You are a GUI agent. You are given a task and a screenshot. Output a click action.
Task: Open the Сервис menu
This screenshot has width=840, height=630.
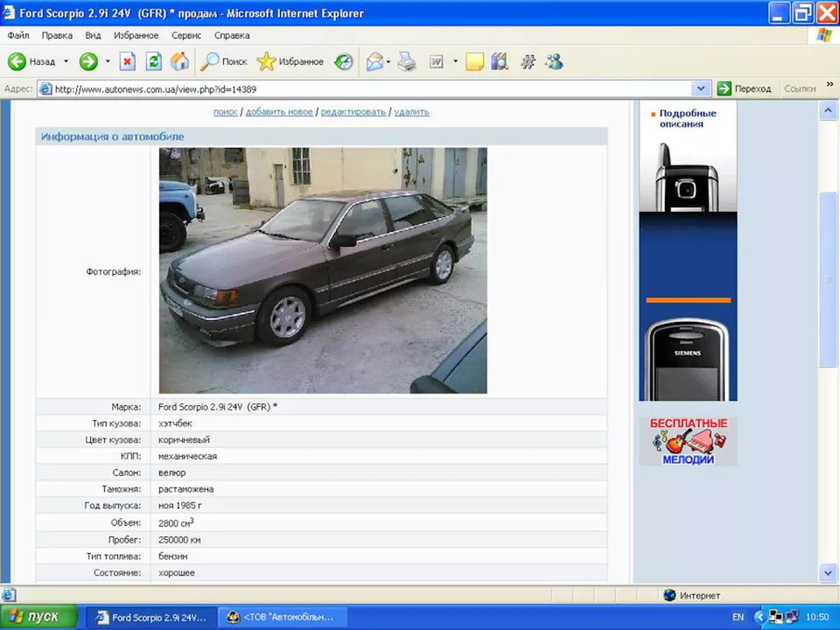186,36
